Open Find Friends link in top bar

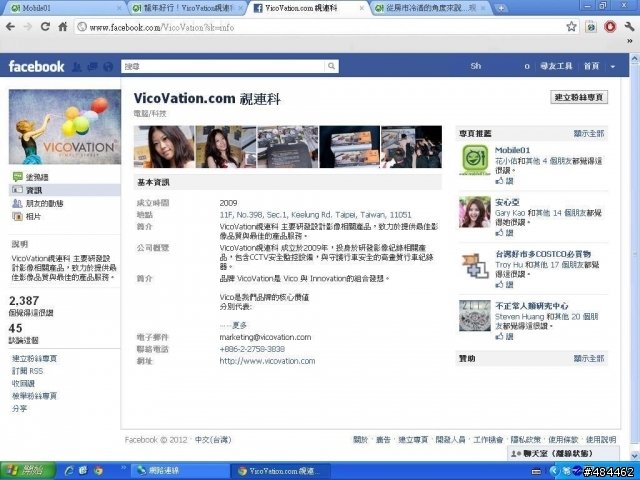pyautogui.click(x=556, y=66)
